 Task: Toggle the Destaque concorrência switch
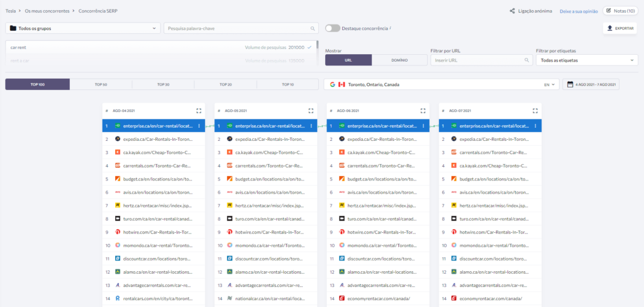tap(332, 28)
